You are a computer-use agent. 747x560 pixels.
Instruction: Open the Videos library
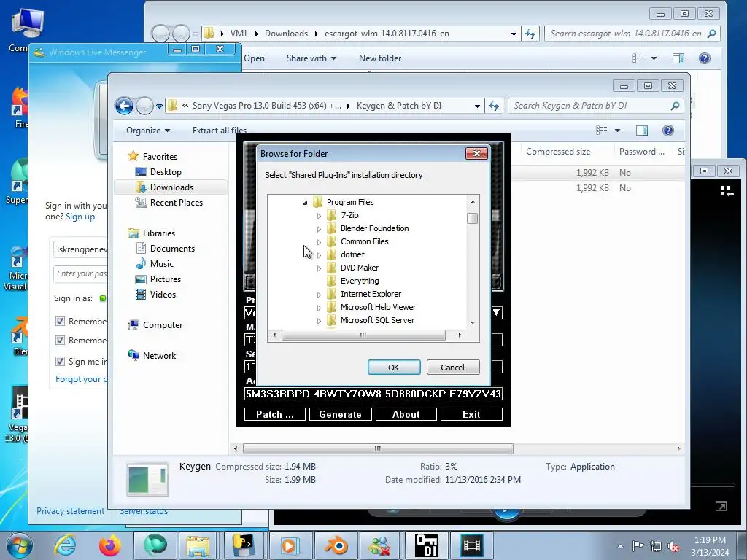click(163, 295)
